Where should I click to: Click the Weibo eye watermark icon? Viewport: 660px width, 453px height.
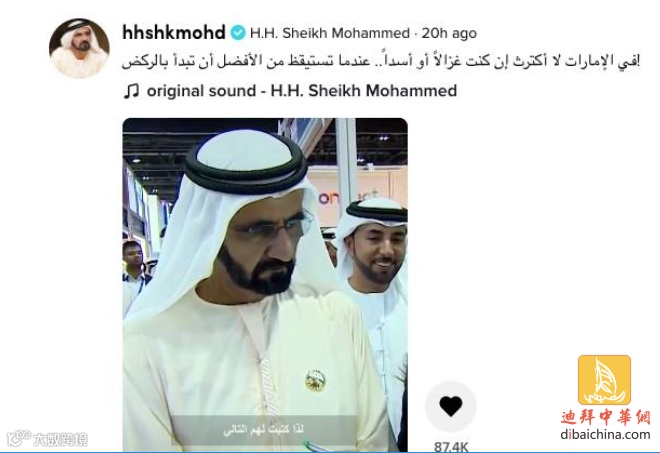click(19, 439)
